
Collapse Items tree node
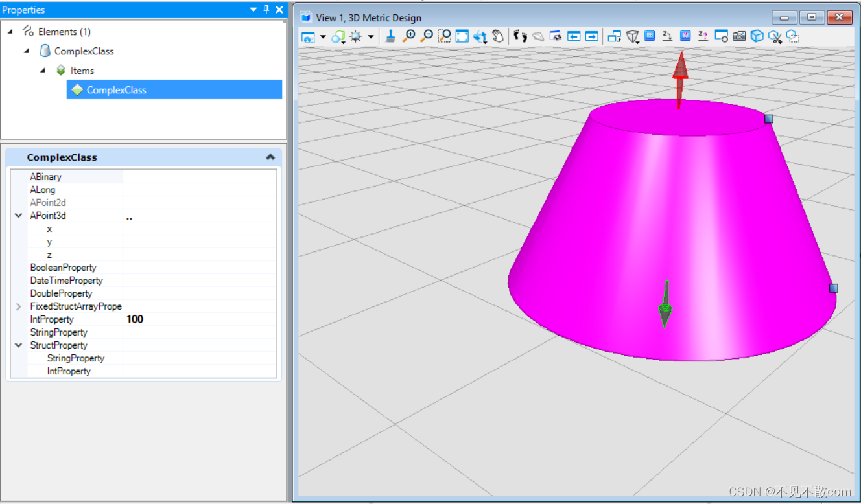43,70
